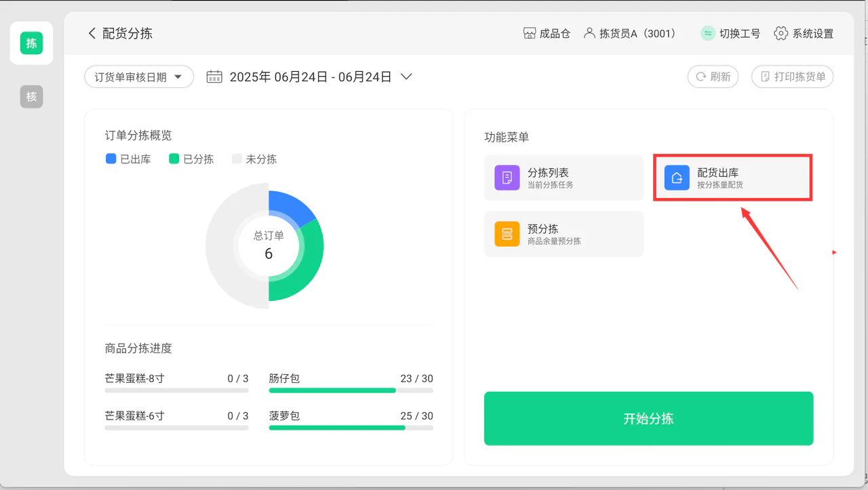Click the 菠萝包 progress bar
The height and width of the screenshot is (490, 868).
tap(351, 428)
